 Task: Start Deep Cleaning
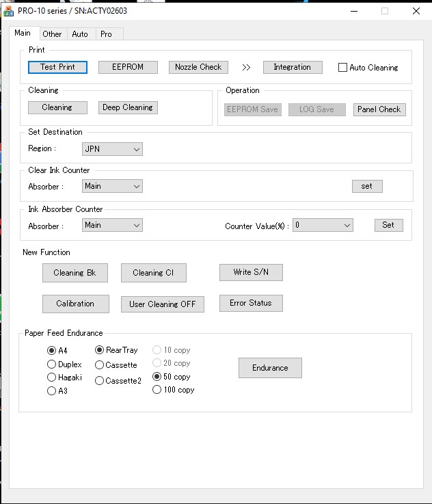(128, 107)
